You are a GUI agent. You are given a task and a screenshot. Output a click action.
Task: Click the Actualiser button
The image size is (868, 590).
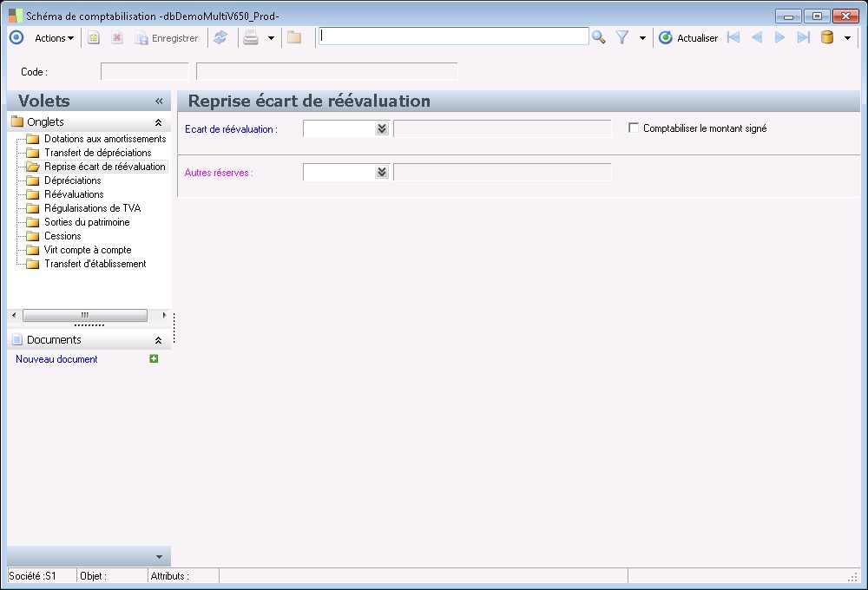tap(688, 37)
